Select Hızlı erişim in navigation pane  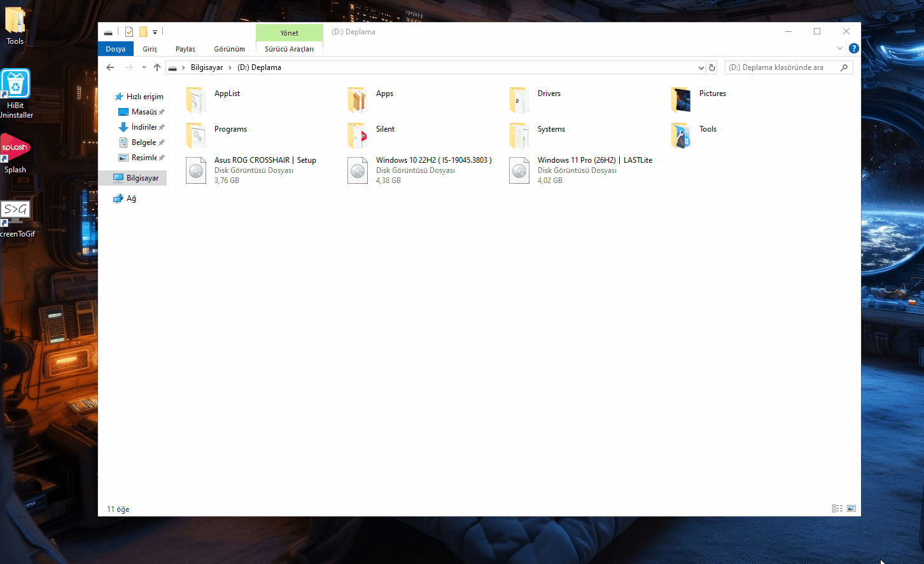(x=139, y=97)
